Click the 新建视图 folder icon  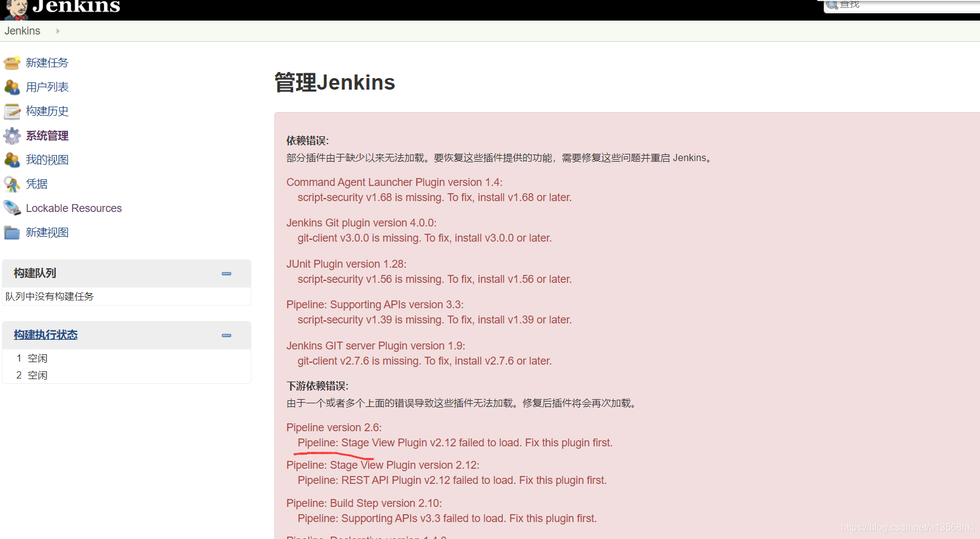coord(12,233)
